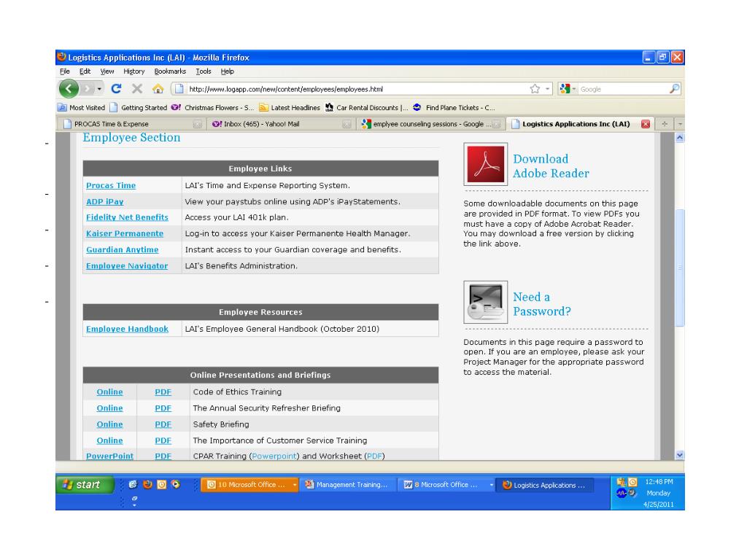This screenshot has height=560, width=747.
Task: Switch to Management Training taskbar window
Action: [x=348, y=485]
